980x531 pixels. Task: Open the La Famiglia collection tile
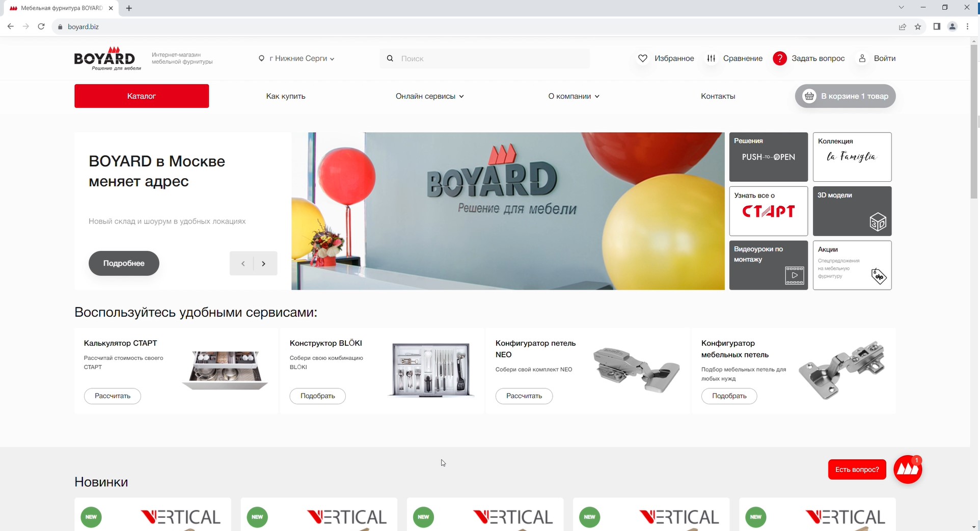[852, 157]
